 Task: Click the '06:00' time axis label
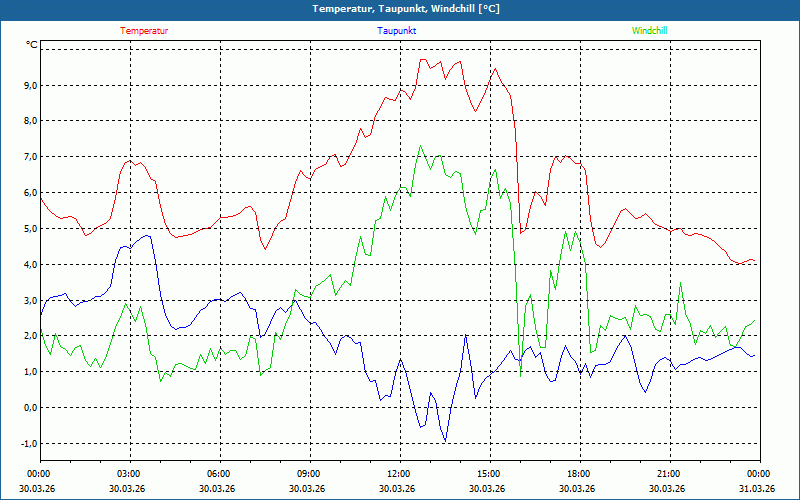click(x=220, y=474)
